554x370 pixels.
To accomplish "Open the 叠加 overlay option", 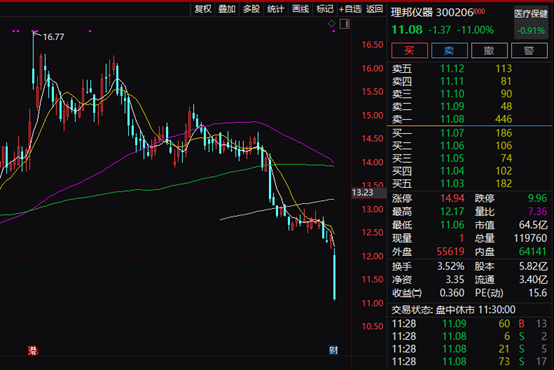I will [x=227, y=9].
